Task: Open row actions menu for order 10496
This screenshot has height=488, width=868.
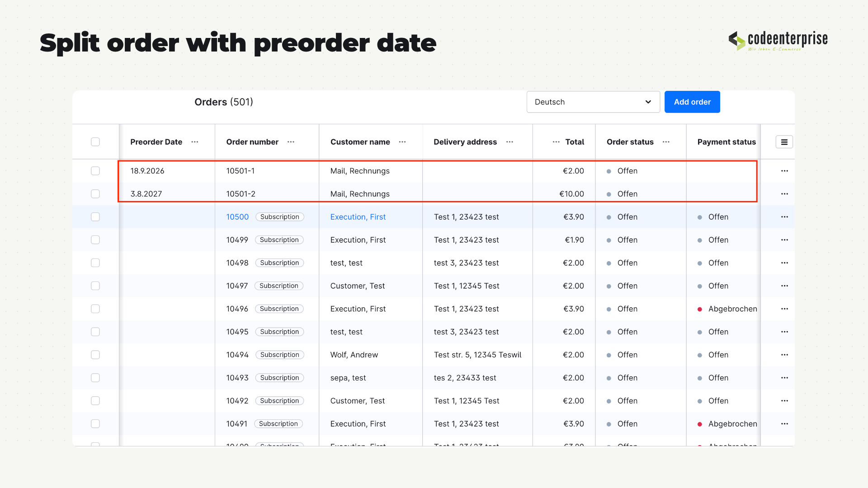Action: 784,309
